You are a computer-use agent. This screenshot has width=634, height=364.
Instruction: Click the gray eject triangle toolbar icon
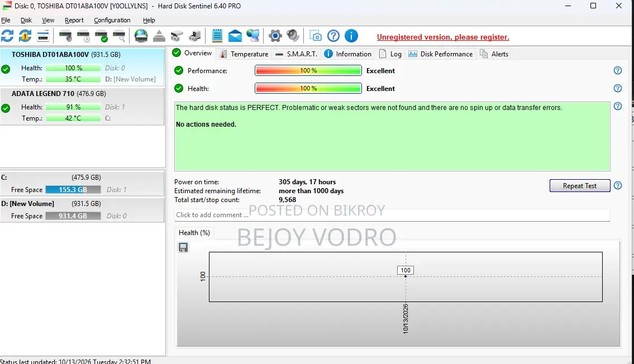pos(159,36)
